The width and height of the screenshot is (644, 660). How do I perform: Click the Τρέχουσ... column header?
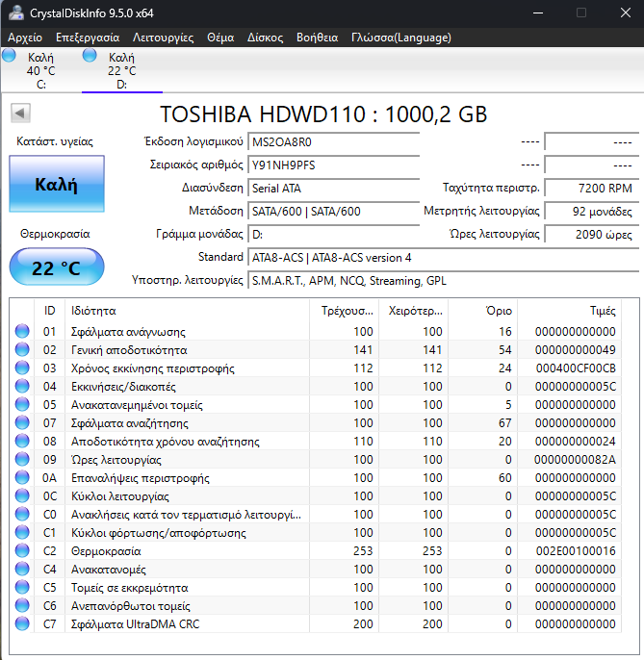tap(344, 311)
